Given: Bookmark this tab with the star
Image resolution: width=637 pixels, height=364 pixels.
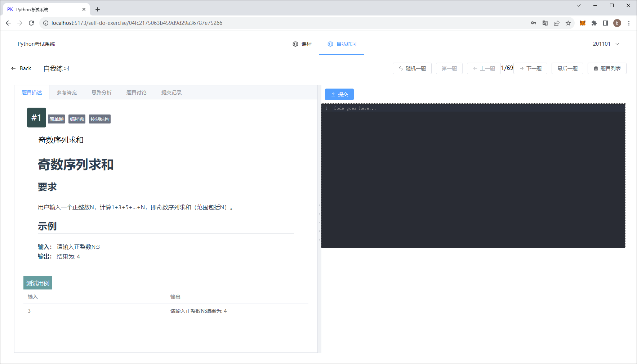Looking at the screenshot, I should [x=568, y=23].
